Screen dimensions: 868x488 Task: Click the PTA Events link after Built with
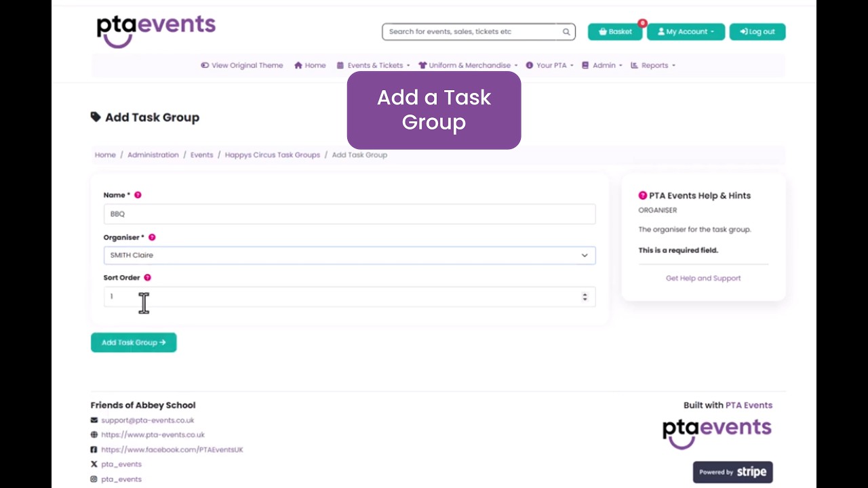[x=749, y=405]
